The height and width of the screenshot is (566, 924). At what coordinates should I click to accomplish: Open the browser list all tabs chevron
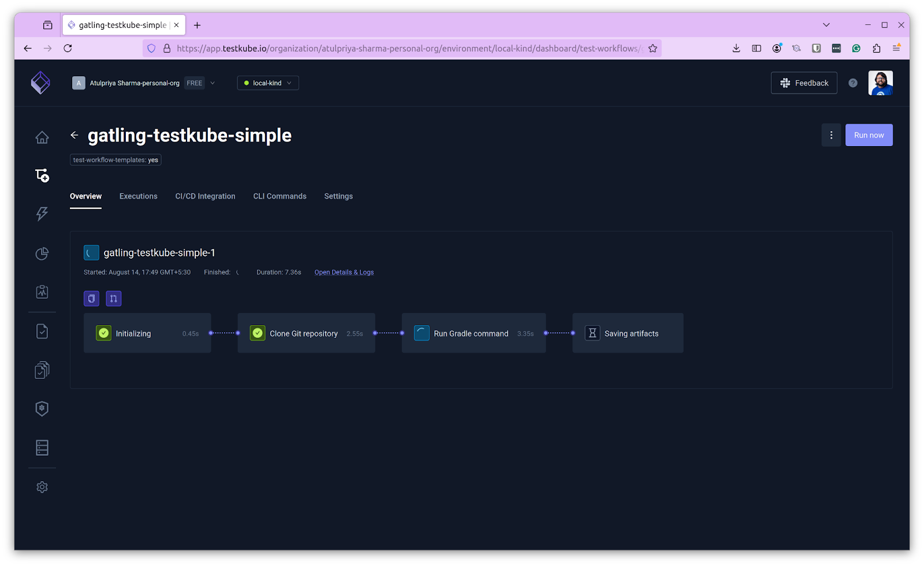point(826,25)
